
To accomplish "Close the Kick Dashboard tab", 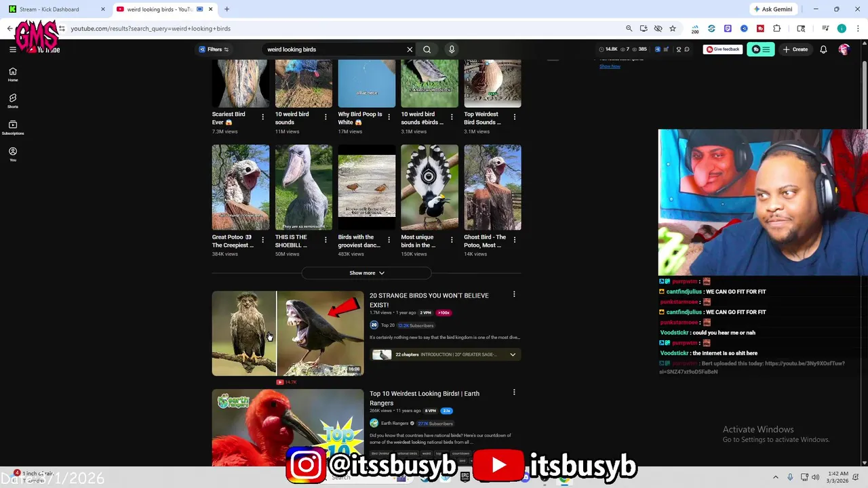I will [103, 9].
